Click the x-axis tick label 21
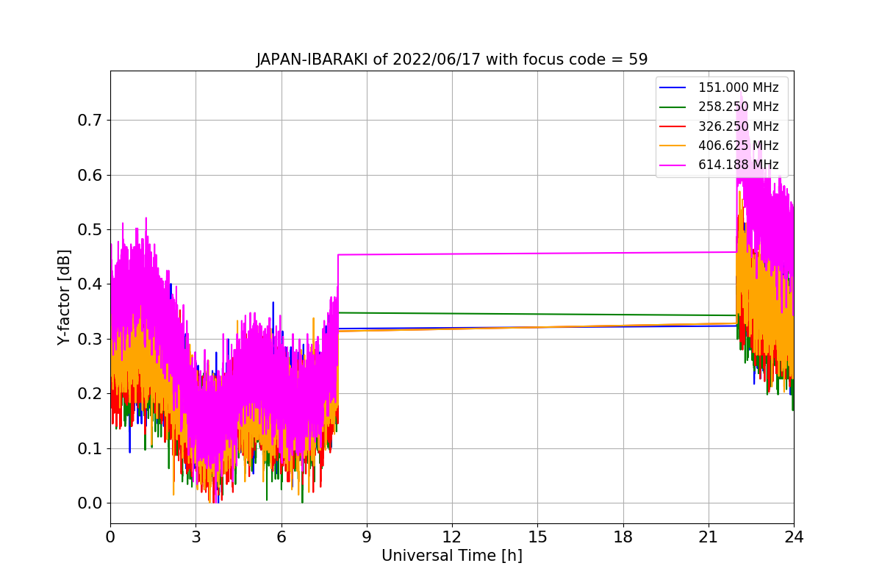The image size is (882, 588). tap(709, 537)
